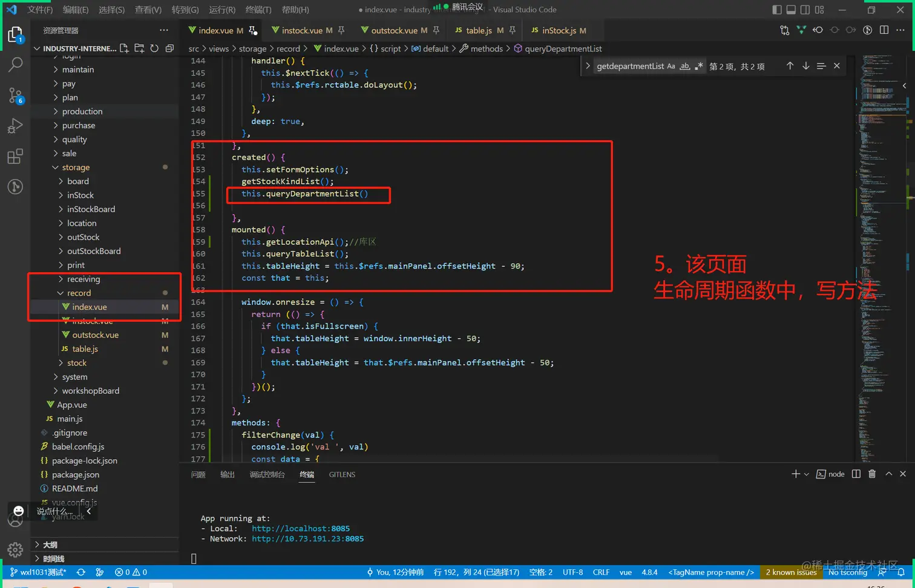The image size is (915, 588).
Task: Open the 终端(T) menu
Action: coord(258,10)
